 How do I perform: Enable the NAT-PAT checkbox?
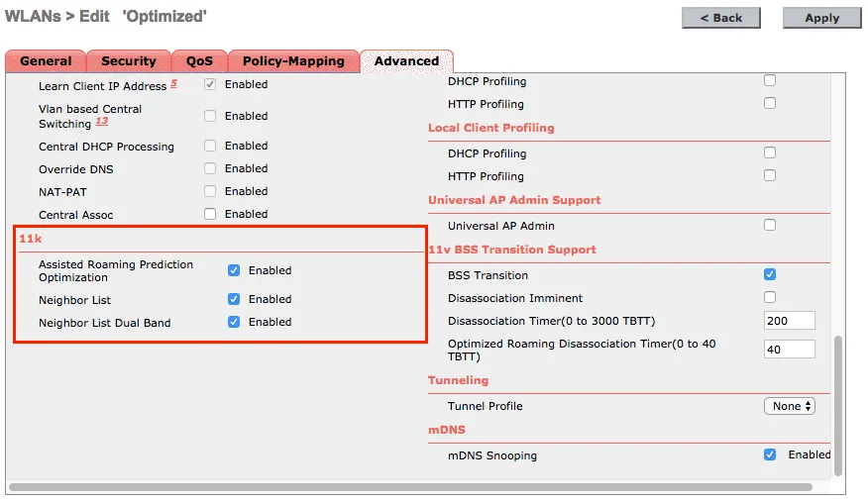210,191
